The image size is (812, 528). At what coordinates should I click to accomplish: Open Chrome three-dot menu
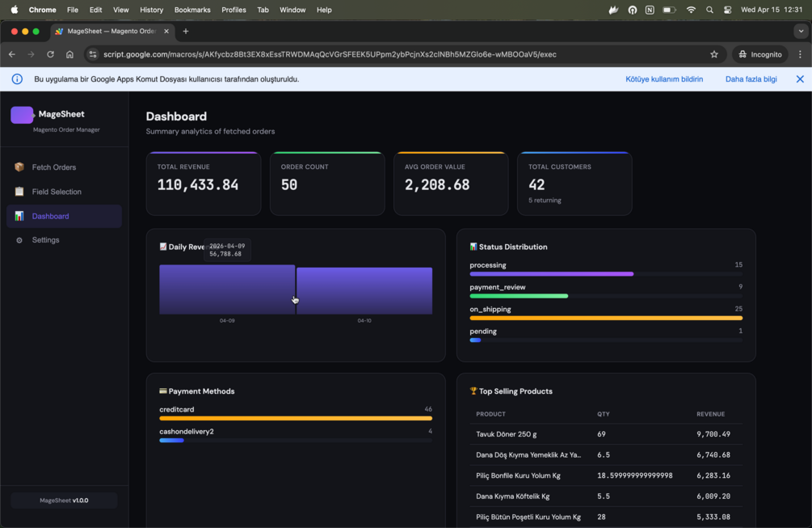pyautogui.click(x=800, y=54)
